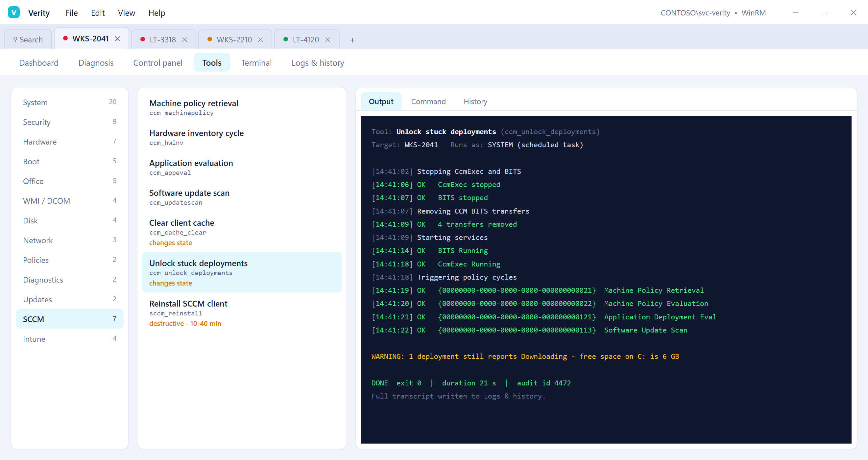Image resolution: width=868 pixels, height=460 pixels.
Task: Open the Edit menu
Action: (98, 13)
